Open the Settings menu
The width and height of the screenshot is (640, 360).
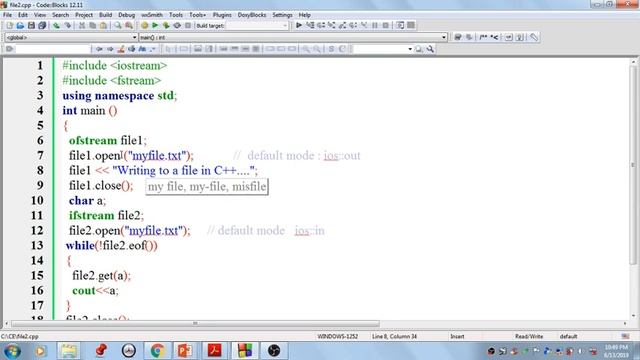point(282,15)
